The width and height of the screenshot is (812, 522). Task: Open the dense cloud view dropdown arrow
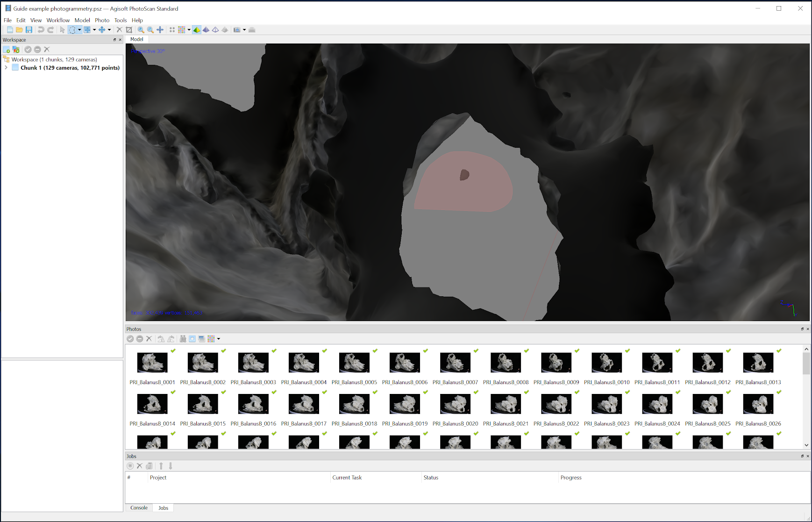189,30
